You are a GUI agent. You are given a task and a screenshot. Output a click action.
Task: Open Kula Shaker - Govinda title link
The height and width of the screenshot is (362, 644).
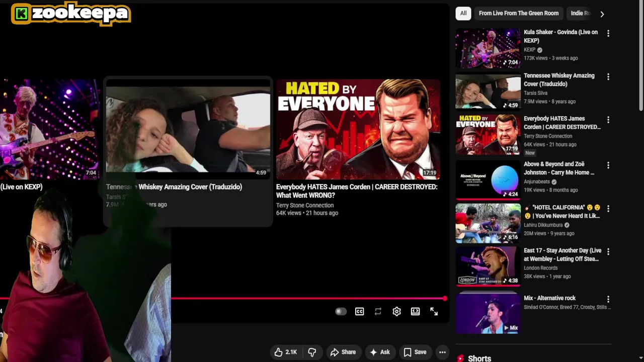click(x=560, y=36)
